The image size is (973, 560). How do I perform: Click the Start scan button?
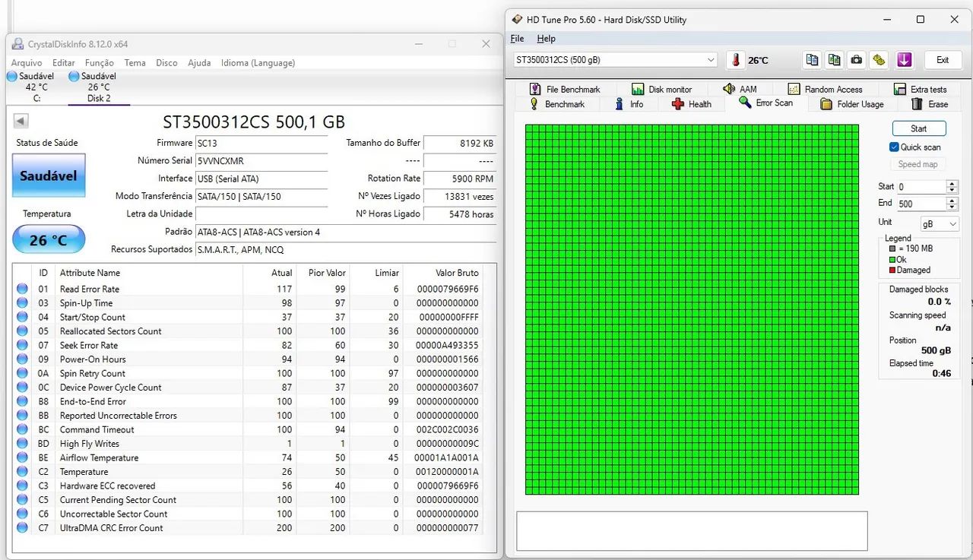[x=918, y=128]
